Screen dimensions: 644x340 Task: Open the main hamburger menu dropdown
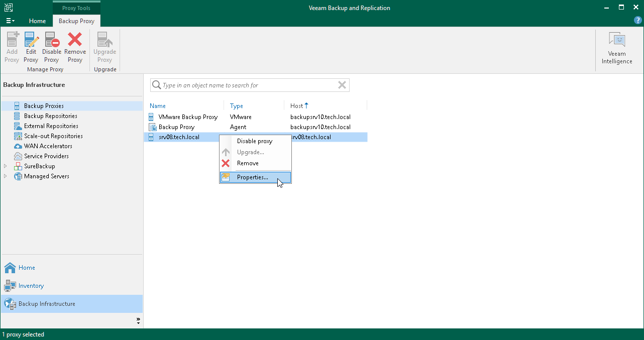[10, 21]
